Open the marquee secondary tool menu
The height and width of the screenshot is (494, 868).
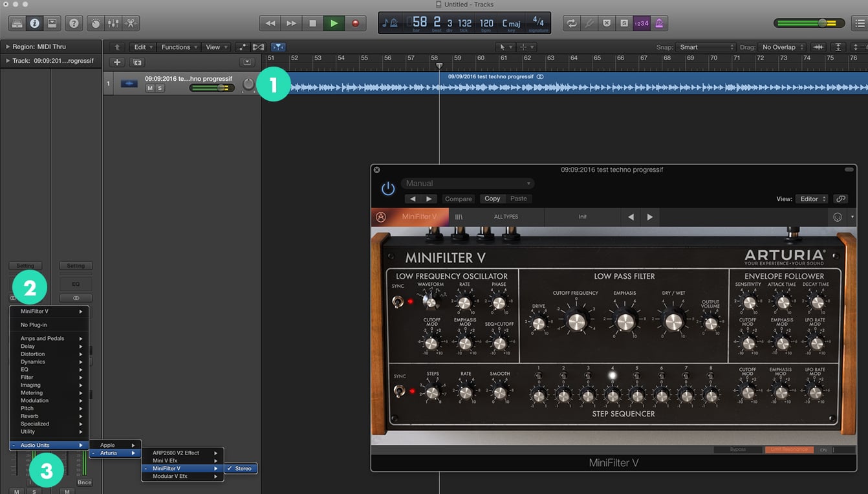coord(526,47)
